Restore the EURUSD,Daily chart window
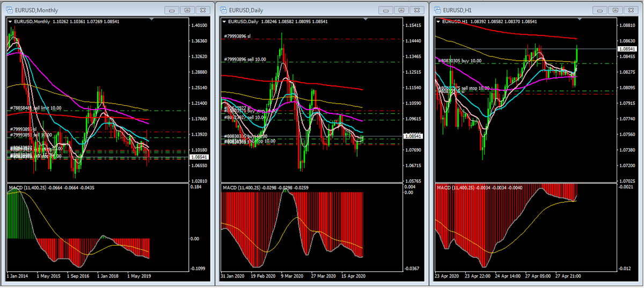Viewport: 644px width, 288px height. point(402,10)
